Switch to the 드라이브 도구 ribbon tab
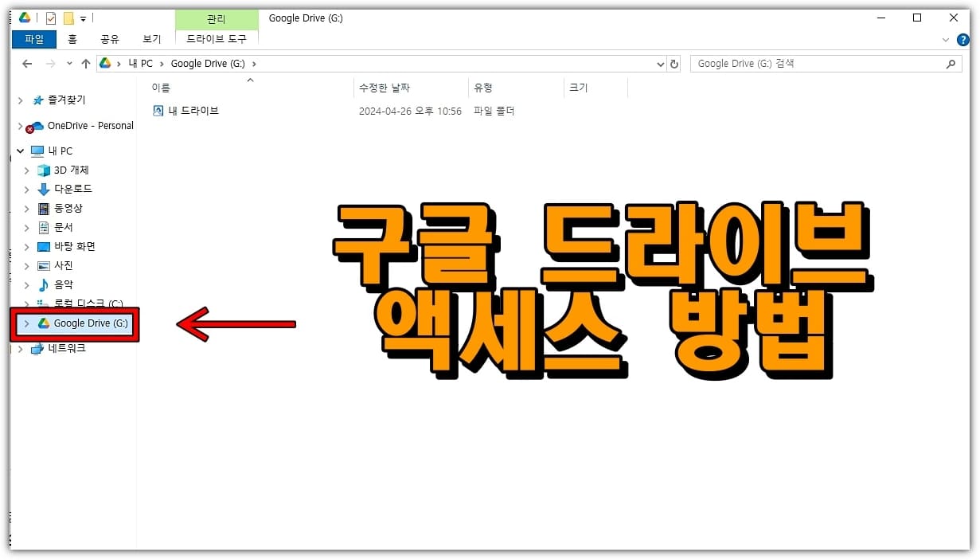This screenshot has width=980, height=560. coord(216,37)
